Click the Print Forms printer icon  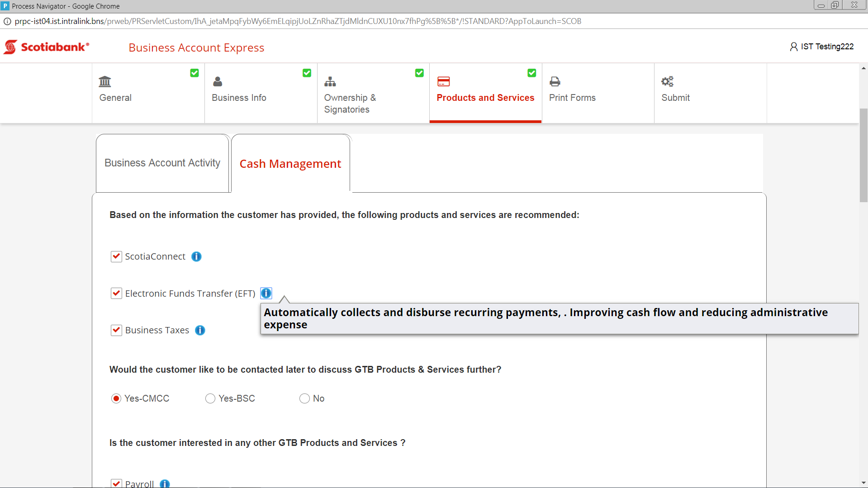click(555, 81)
